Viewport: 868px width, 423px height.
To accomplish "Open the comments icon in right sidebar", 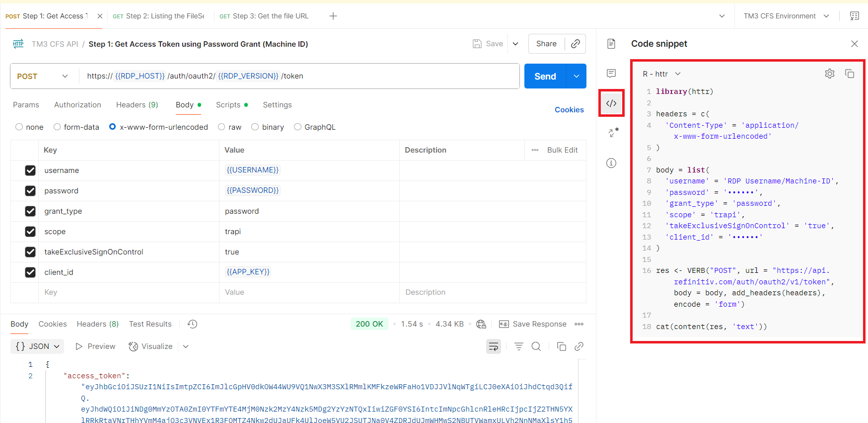I will (x=611, y=74).
